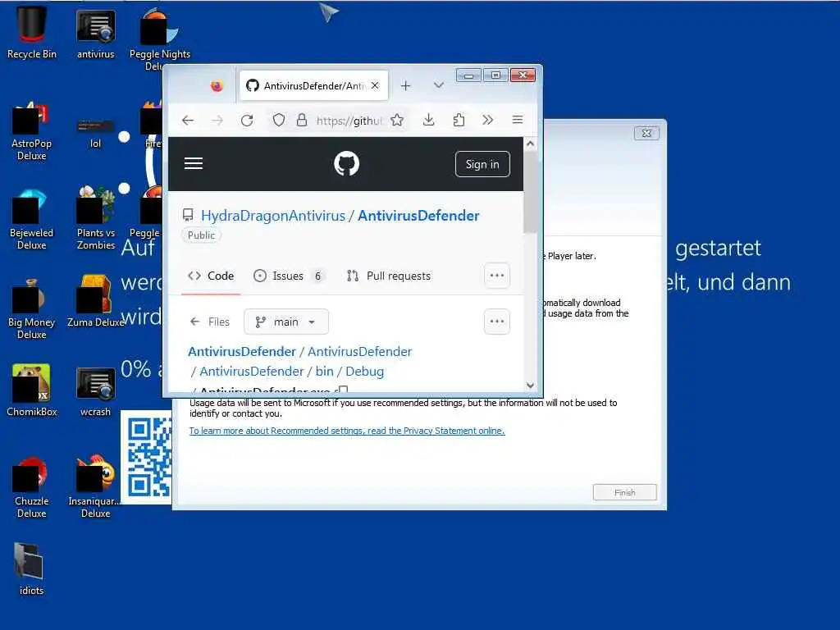Open the AntivirusDefender repository title link
The image size is (840, 630).
(x=418, y=216)
